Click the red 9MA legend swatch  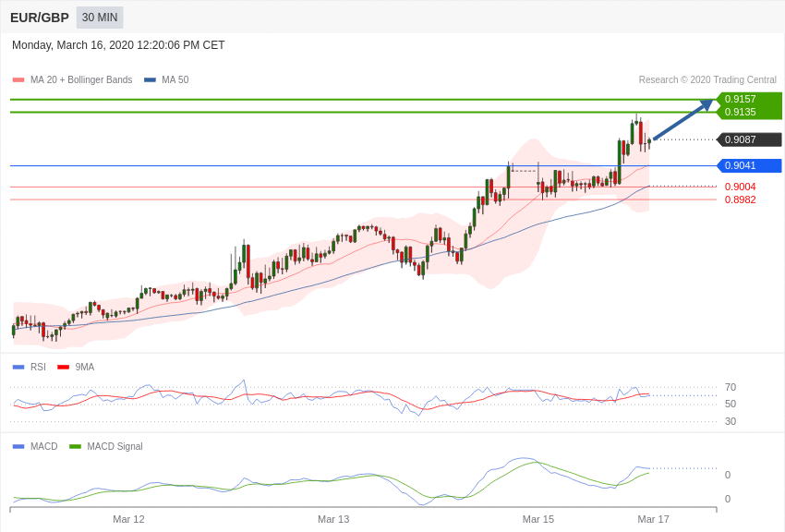64,367
